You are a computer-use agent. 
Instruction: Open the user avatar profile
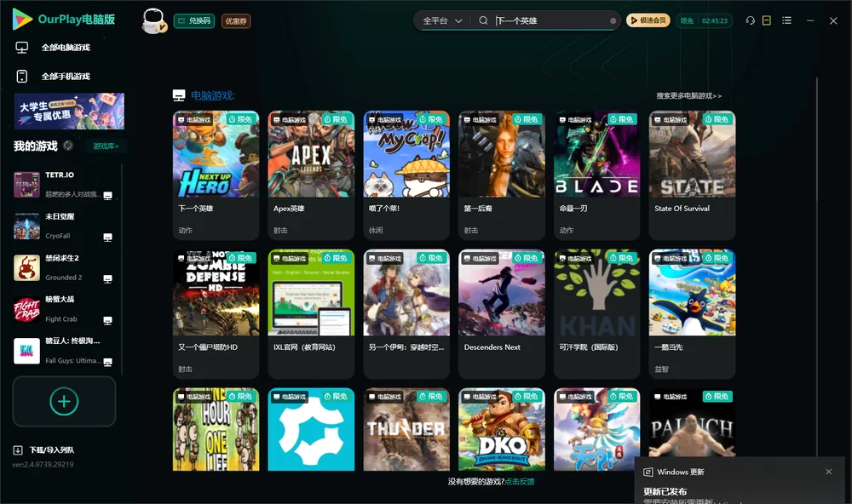pyautogui.click(x=153, y=20)
